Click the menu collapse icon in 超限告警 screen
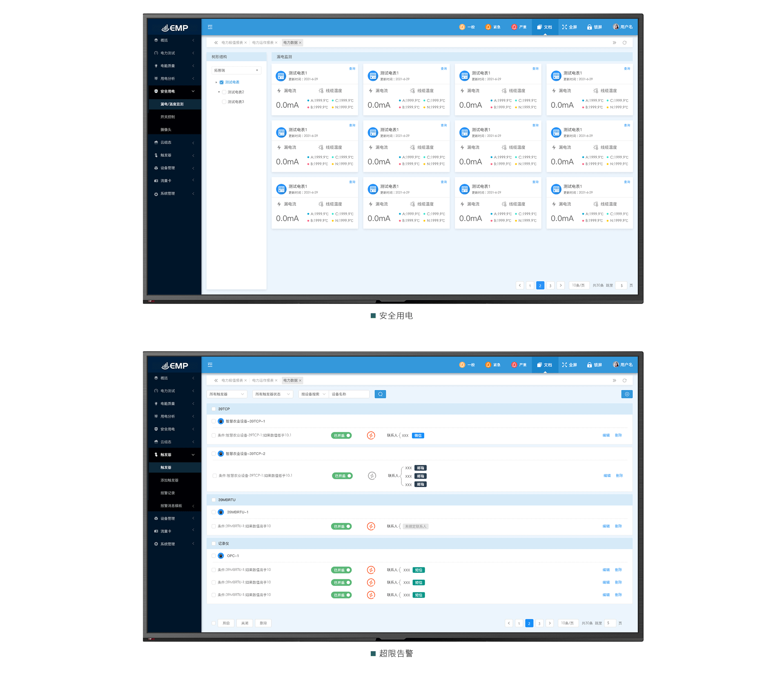784x674 pixels. (210, 365)
